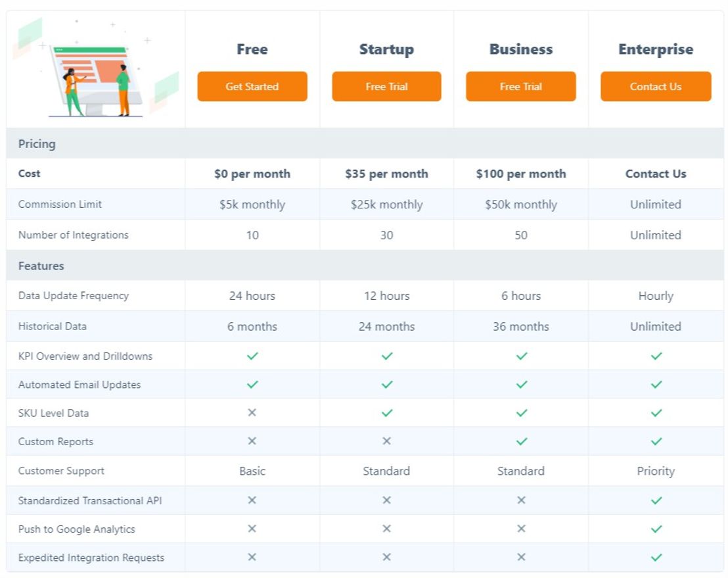
Task: Click the Startup plan checkmark for SKU Level Data
Action: point(387,412)
